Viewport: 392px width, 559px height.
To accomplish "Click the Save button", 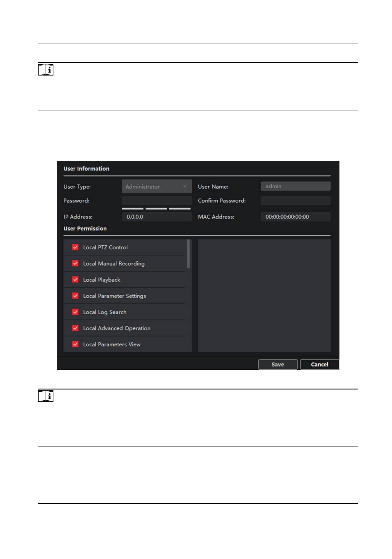I will 278,364.
